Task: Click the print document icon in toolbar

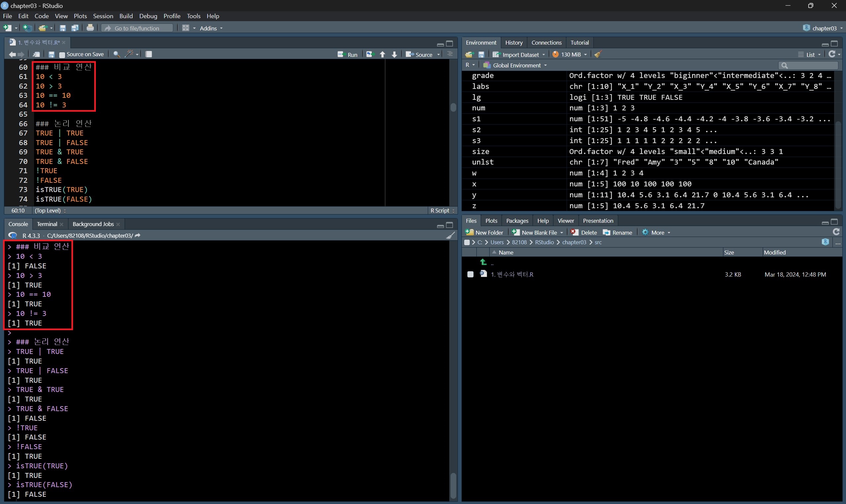Action: (x=90, y=28)
